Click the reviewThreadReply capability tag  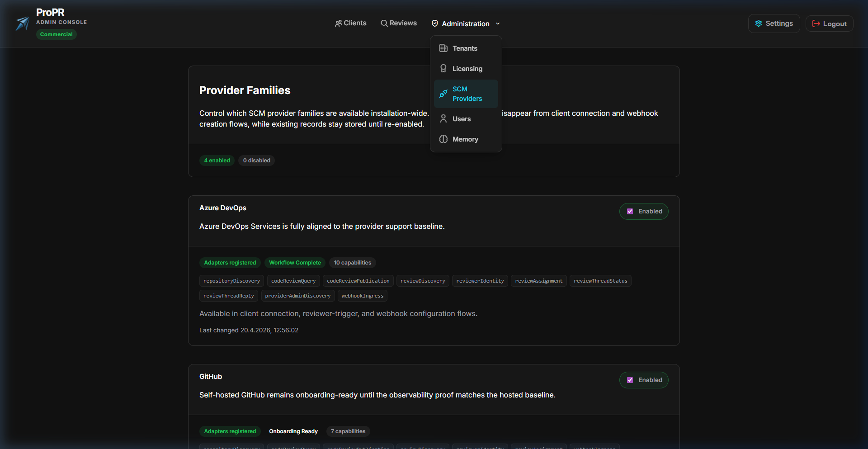tap(229, 296)
